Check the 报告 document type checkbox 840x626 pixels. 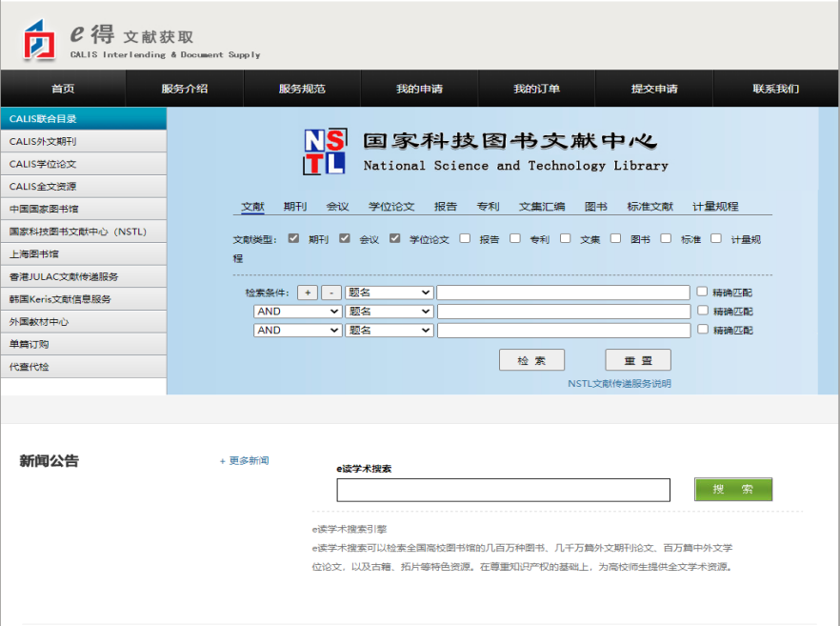[465, 239]
